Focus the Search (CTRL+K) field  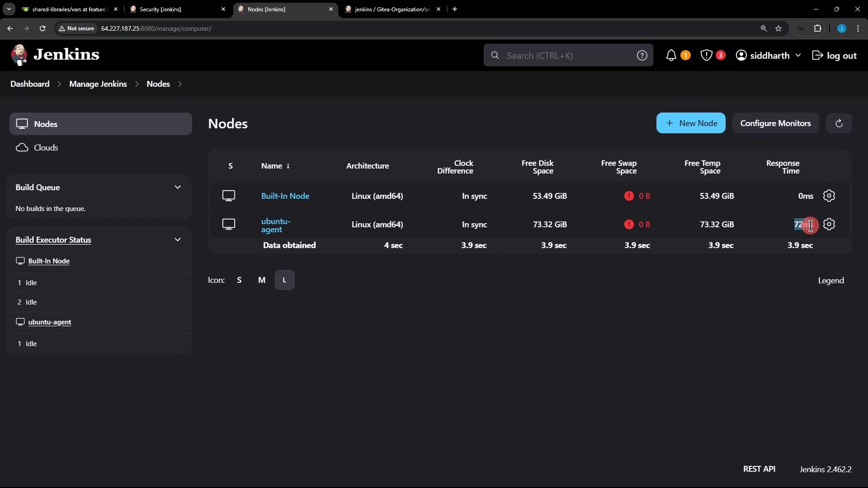(x=568, y=56)
